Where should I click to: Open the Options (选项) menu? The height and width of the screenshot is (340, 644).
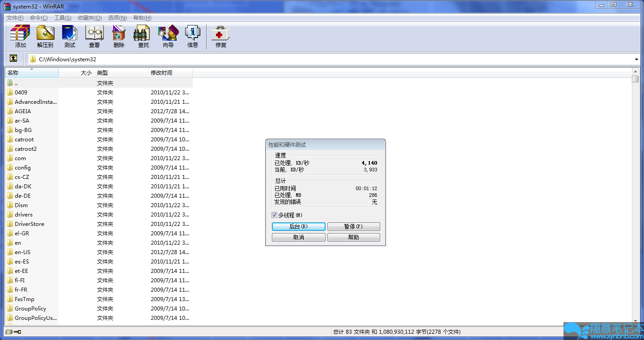(117, 18)
